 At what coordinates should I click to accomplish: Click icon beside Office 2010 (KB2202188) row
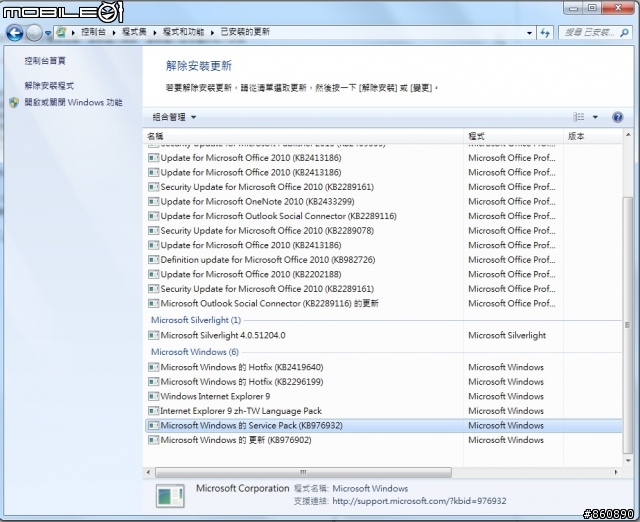153,274
